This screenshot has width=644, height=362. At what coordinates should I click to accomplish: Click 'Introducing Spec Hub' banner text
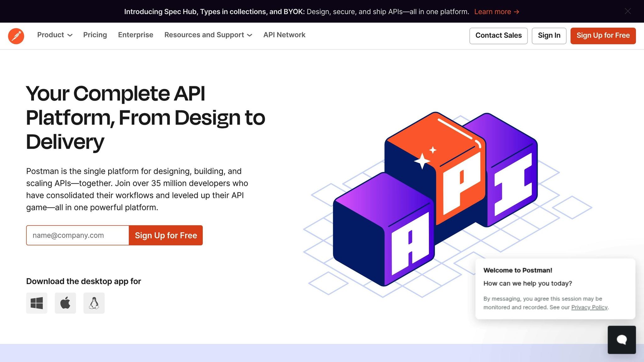tap(214, 12)
